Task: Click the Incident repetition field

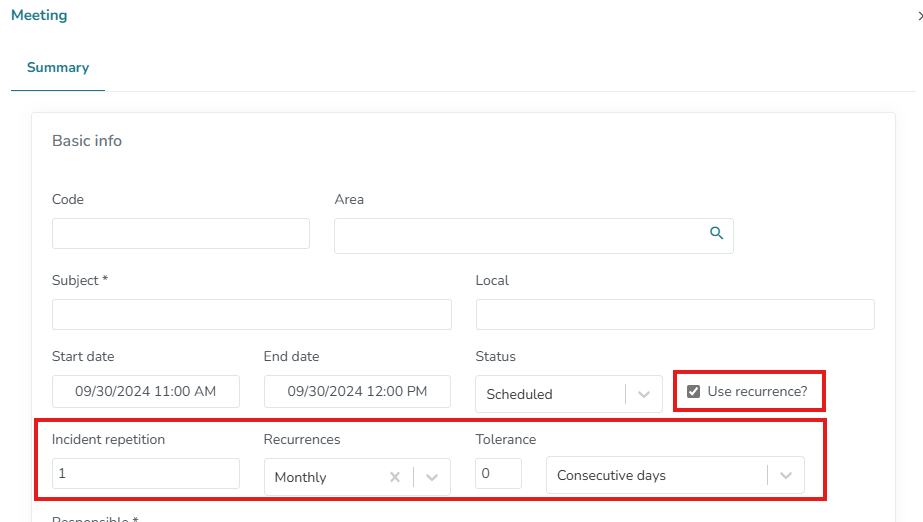Action: pyautogui.click(x=146, y=474)
